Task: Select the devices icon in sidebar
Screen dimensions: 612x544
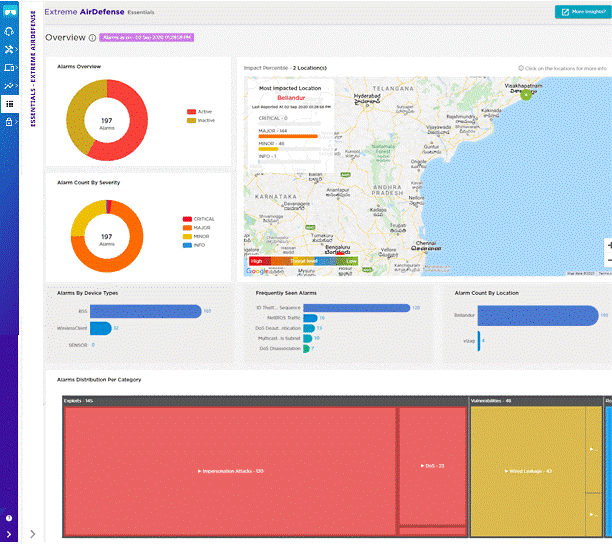Action: click(x=9, y=67)
